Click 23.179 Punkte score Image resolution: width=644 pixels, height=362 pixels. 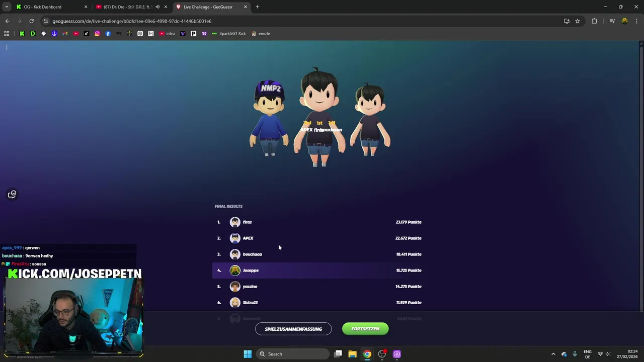pyautogui.click(x=409, y=222)
